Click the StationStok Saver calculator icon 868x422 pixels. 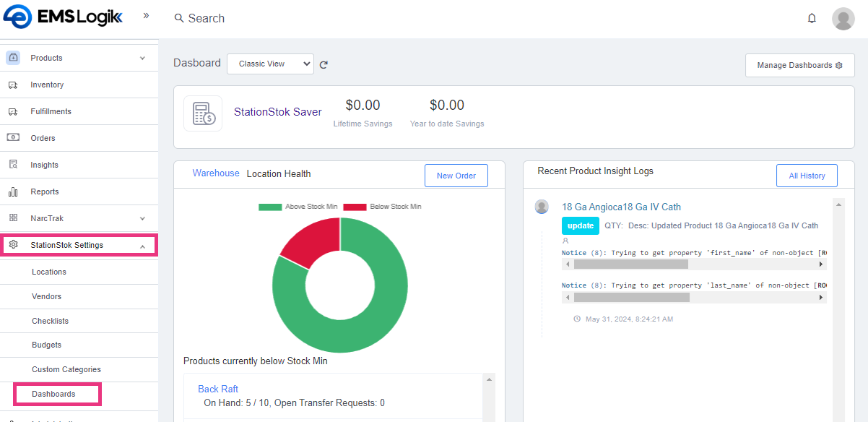[x=203, y=113]
